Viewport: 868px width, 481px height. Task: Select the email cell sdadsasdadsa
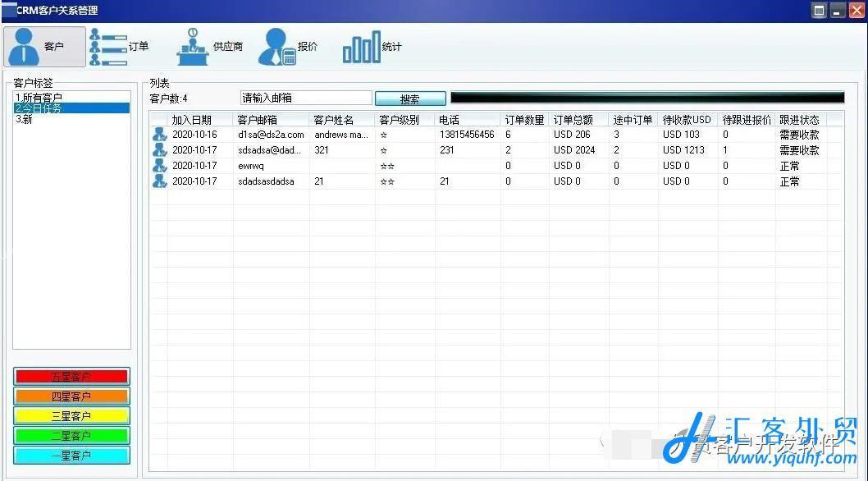(x=266, y=181)
